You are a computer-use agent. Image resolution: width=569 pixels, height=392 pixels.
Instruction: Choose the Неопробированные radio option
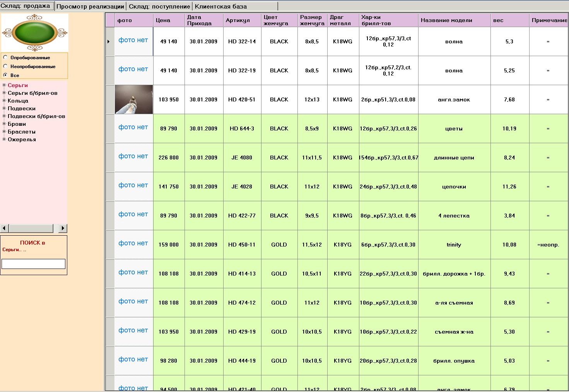pyautogui.click(x=5, y=66)
